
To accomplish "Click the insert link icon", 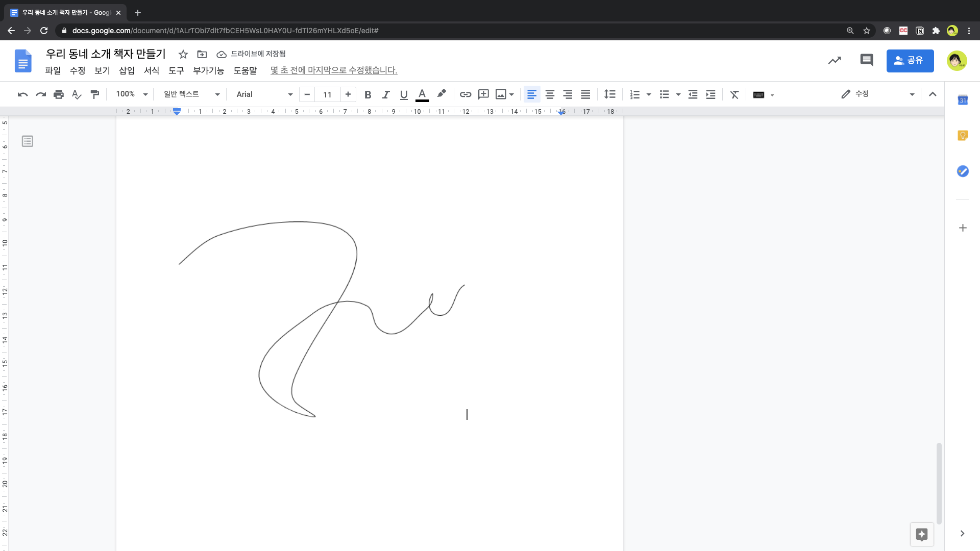I will [x=465, y=94].
